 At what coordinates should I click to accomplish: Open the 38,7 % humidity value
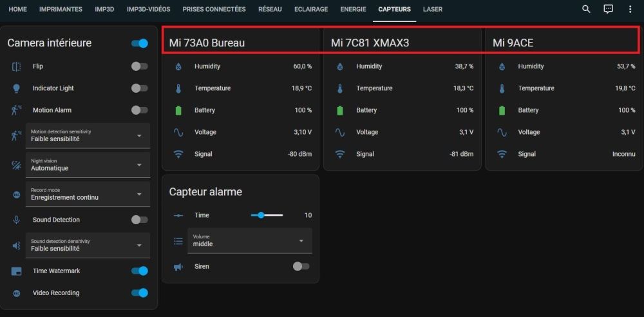click(464, 66)
